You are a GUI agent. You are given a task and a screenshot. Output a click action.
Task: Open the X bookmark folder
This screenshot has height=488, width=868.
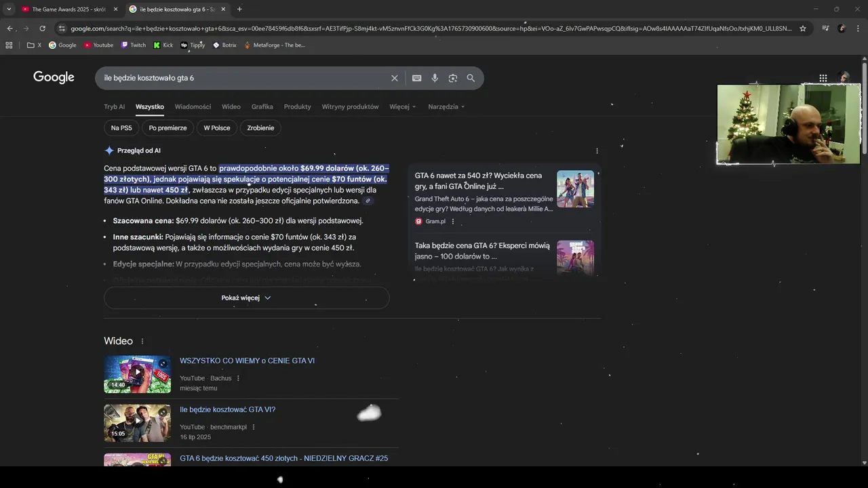pyautogui.click(x=34, y=45)
